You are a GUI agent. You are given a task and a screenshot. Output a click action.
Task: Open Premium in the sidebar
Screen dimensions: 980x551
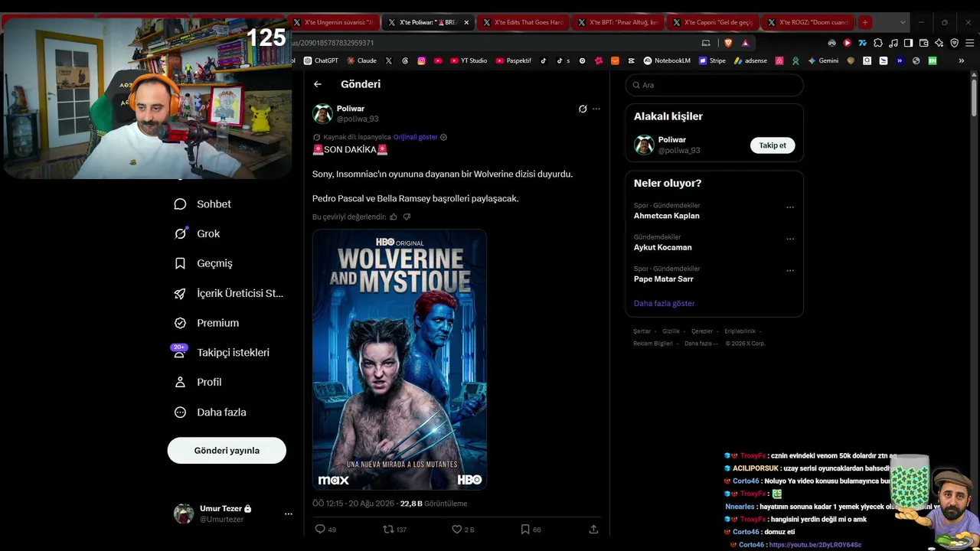[x=207, y=323]
